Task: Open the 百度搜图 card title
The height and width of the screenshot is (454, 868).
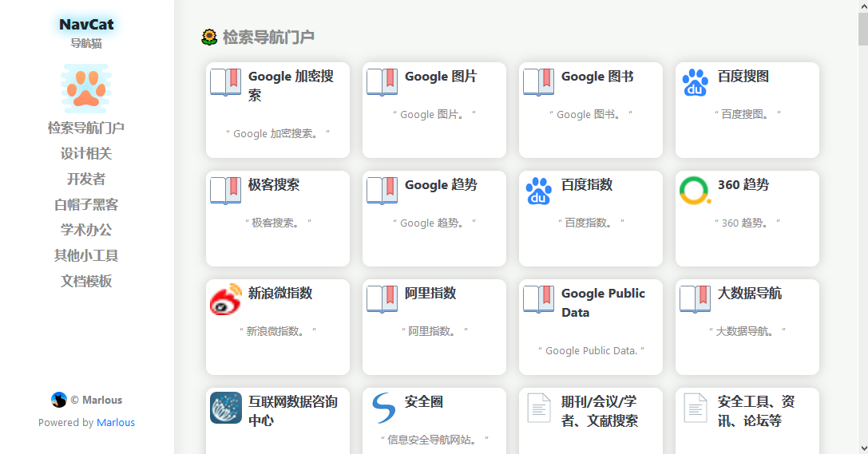Action: pos(743,77)
